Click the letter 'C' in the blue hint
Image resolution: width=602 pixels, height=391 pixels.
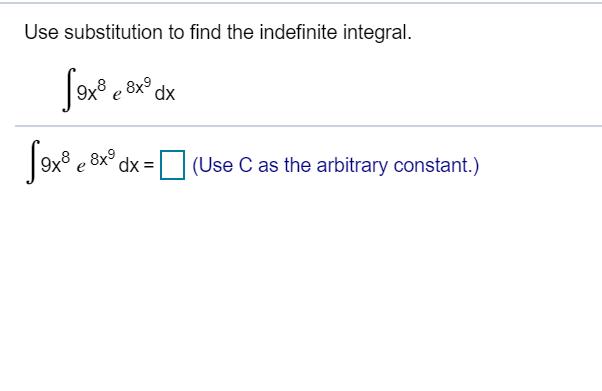click(x=246, y=166)
